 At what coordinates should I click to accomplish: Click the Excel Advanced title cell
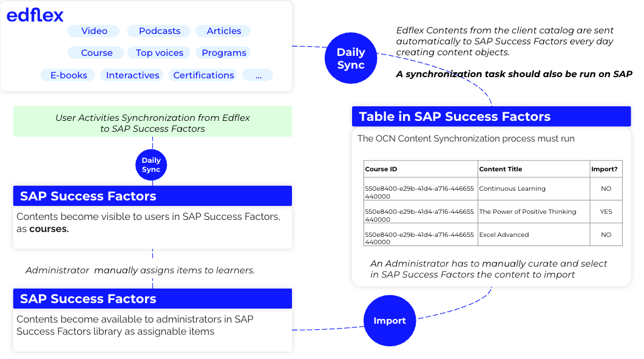[x=534, y=235]
